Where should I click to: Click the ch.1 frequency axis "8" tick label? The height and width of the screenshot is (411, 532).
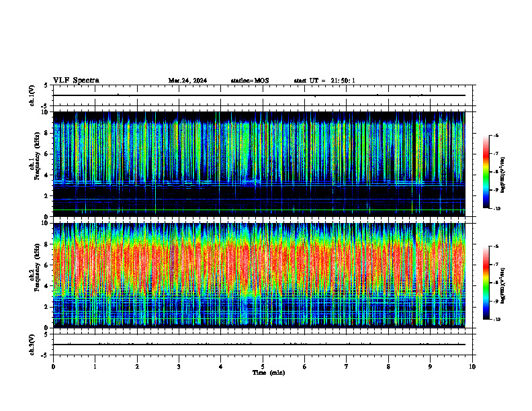pyautogui.click(x=47, y=133)
